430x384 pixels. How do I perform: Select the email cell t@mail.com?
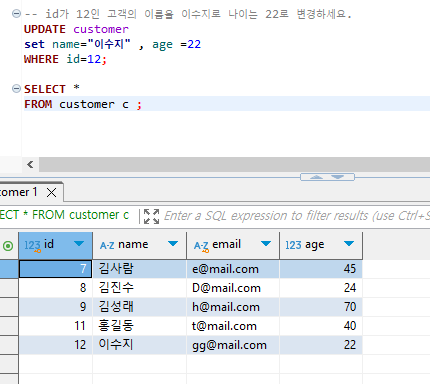pyautogui.click(x=233, y=326)
